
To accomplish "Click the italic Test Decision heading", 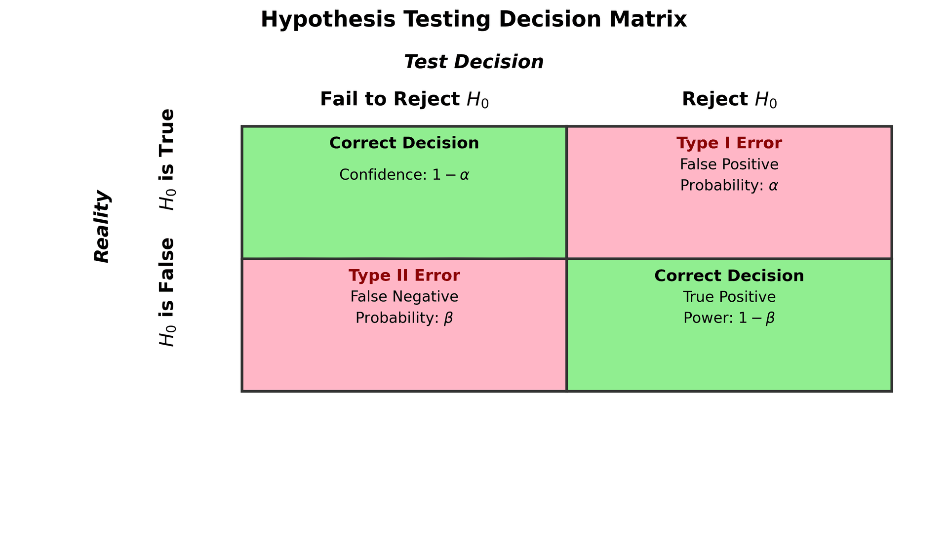I will 474,62.
